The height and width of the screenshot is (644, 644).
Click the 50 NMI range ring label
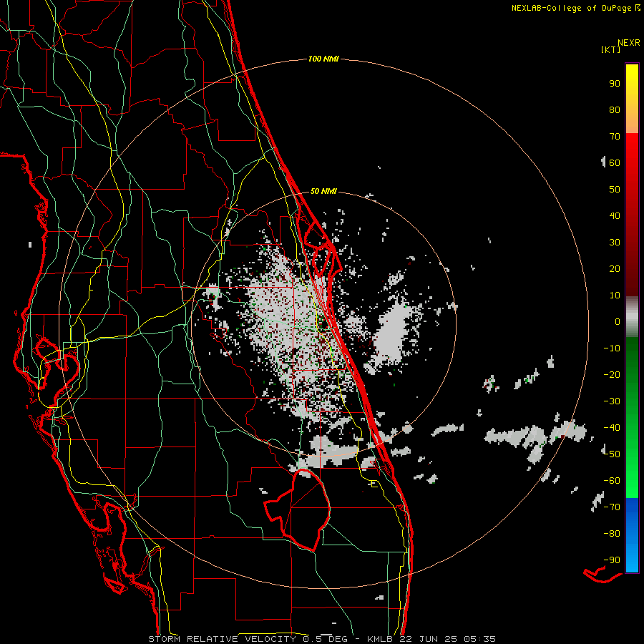tap(323, 191)
